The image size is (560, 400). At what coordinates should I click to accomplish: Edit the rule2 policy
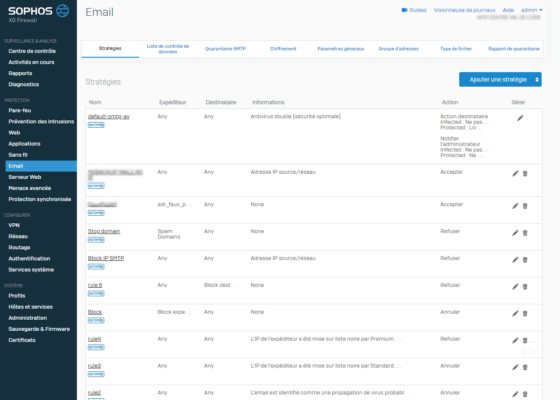[515, 394]
